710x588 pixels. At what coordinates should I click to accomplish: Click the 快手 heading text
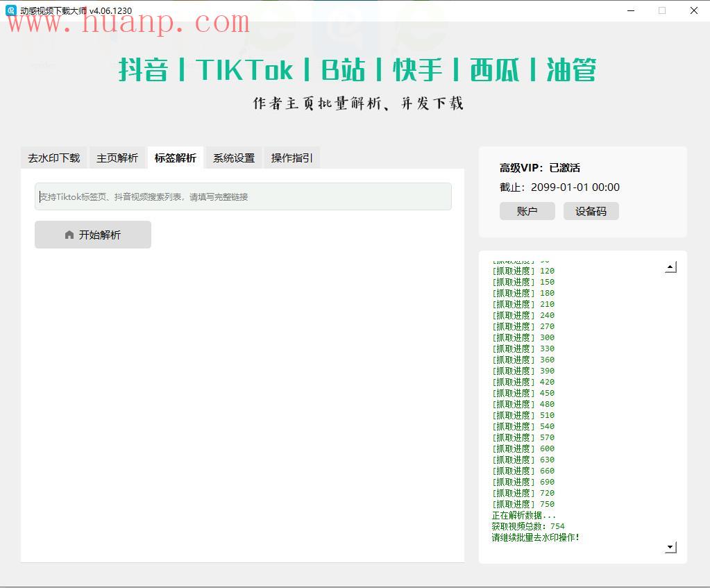tap(418, 69)
